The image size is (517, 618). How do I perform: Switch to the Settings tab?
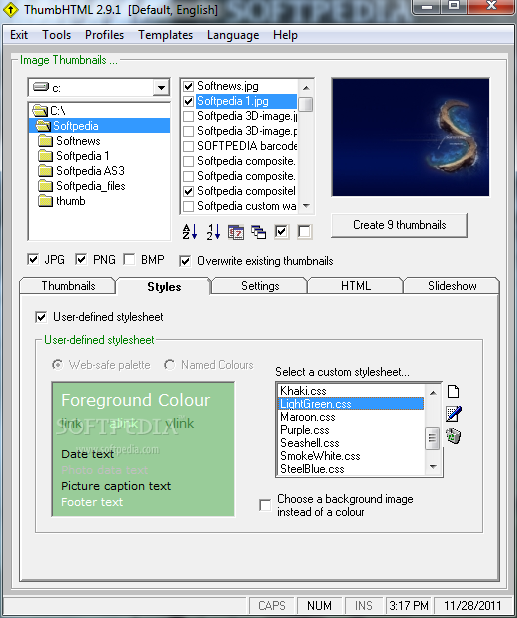tap(260, 286)
